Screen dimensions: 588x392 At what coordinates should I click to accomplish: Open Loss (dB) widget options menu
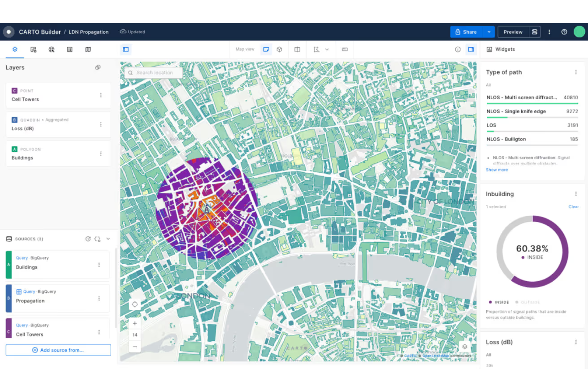[x=576, y=342]
